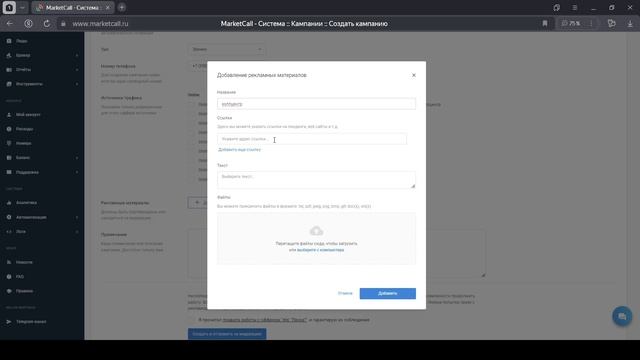Click the Добавить ещё ссылку link
The image size is (640, 360).
point(239,150)
